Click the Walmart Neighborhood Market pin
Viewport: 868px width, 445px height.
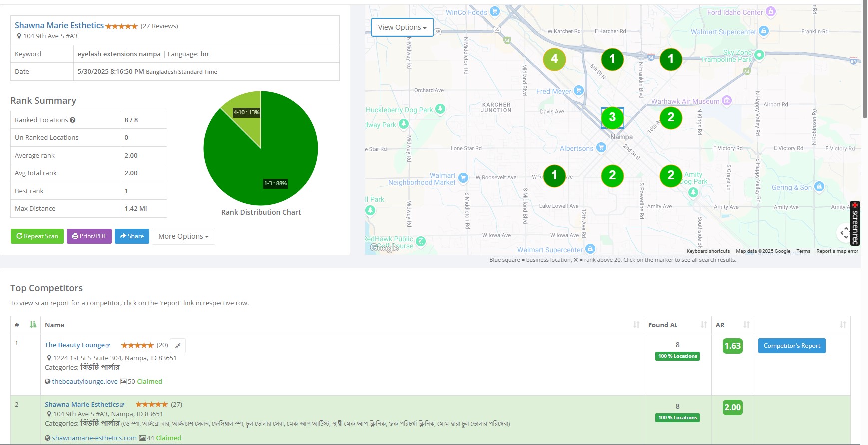tap(463, 177)
